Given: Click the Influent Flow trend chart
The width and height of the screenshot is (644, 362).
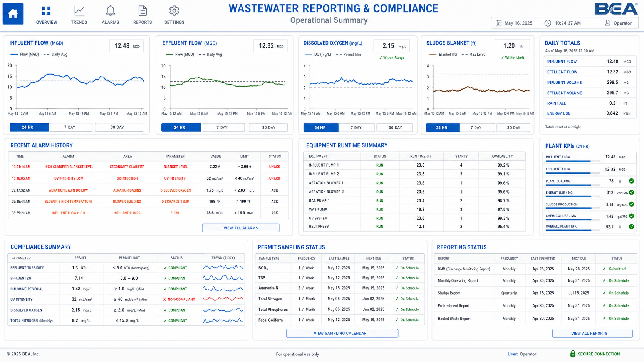Looking at the screenshot, I should (80, 87).
